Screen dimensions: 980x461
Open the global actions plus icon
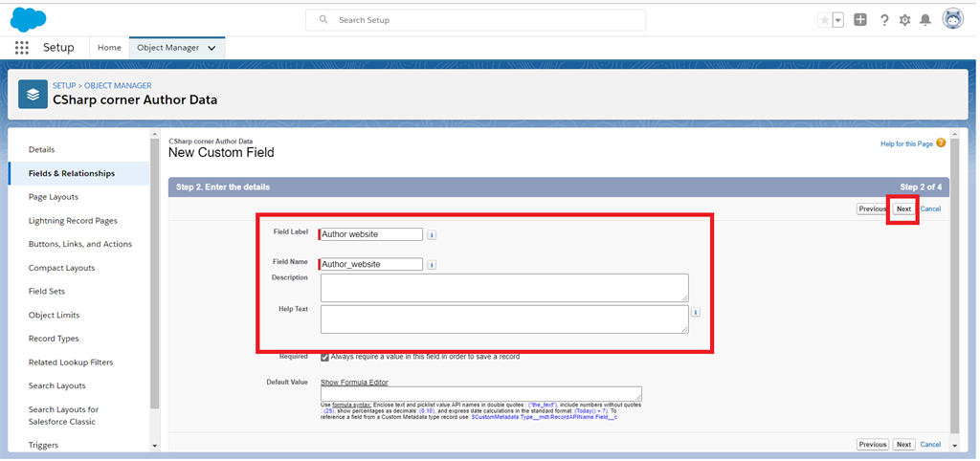pos(860,20)
